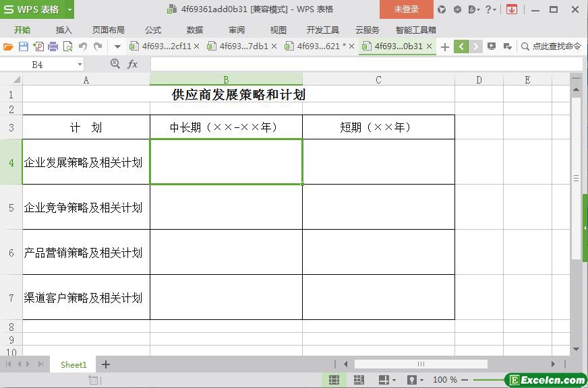Open the WPS hot-point dropdown in title bar
Screen dimensions: 588x388
point(474,9)
